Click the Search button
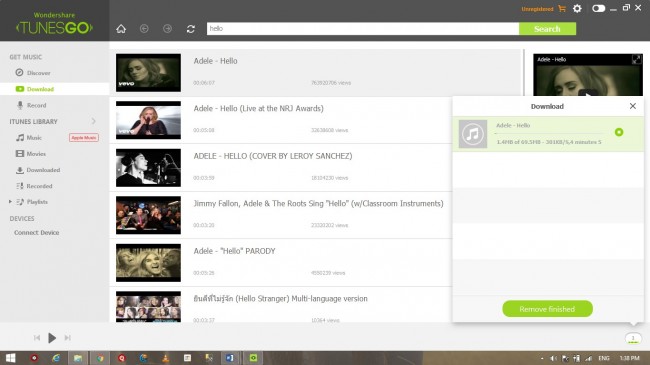Screen dimensions: 650x365 pos(547,29)
